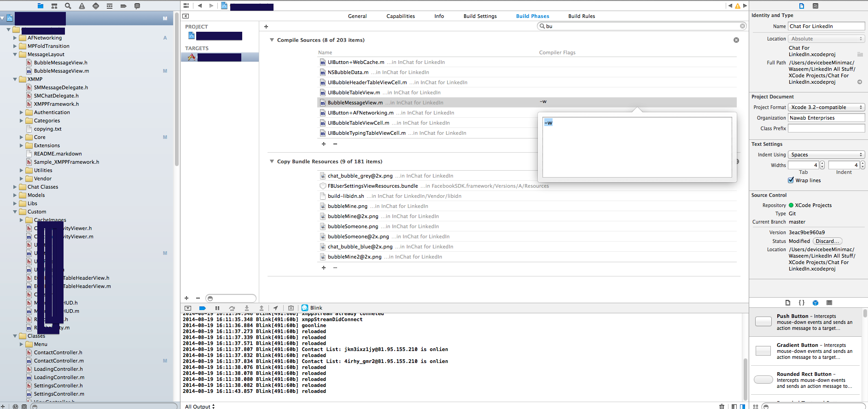Click the yellow warning icon in jump bar
This screenshot has height=409, width=868.
point(737,6)
